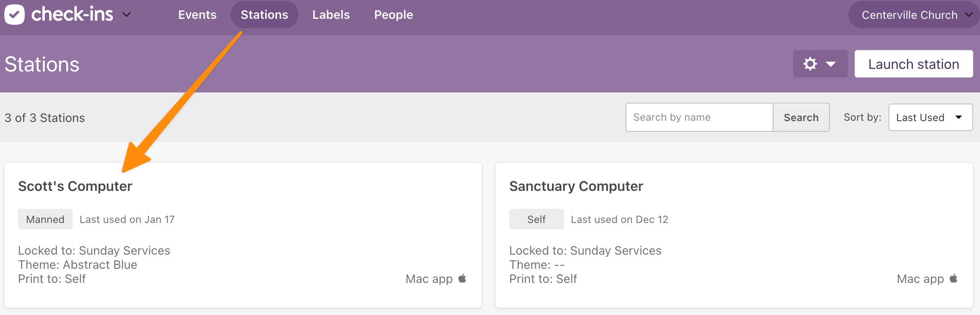This screenshot has width=980, height=315.
Task: Select the Stations tab
Action: [264, 15]
